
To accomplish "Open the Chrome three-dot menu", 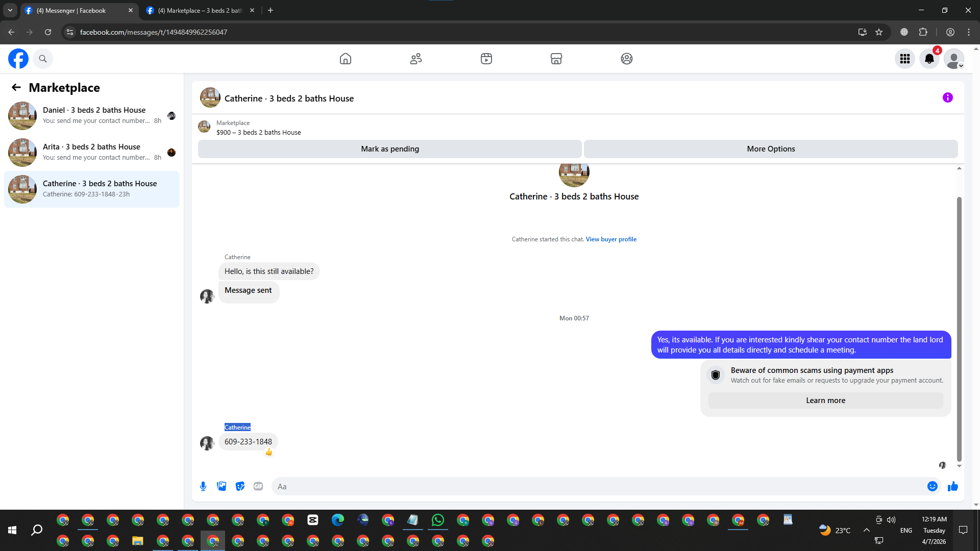I will click(x=969, y=32).
